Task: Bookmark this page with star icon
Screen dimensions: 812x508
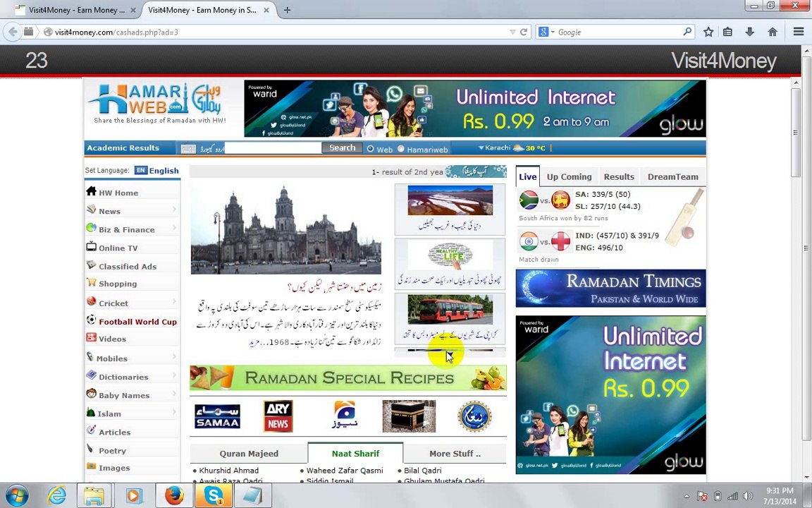Action: (708, 32)
